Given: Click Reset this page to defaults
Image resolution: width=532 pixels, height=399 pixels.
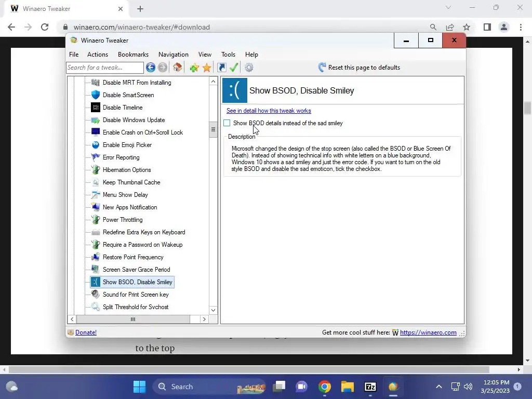Looking at the screenshot, I should point(359,68).
